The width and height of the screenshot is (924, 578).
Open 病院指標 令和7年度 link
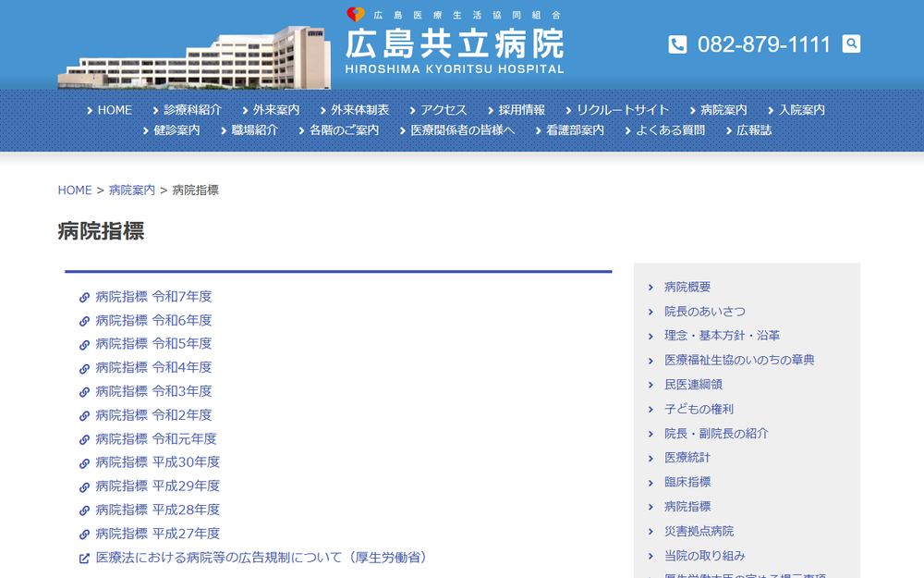point(153,297)
